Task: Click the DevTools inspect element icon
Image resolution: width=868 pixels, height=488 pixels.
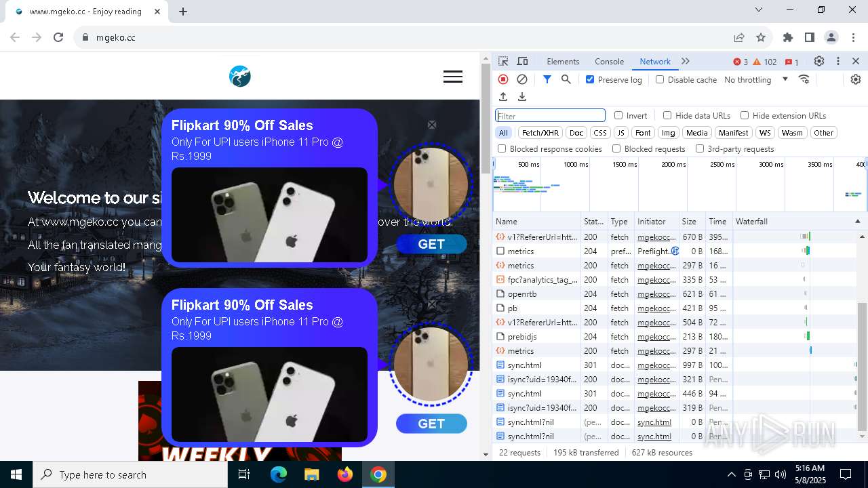Action: 503,61
